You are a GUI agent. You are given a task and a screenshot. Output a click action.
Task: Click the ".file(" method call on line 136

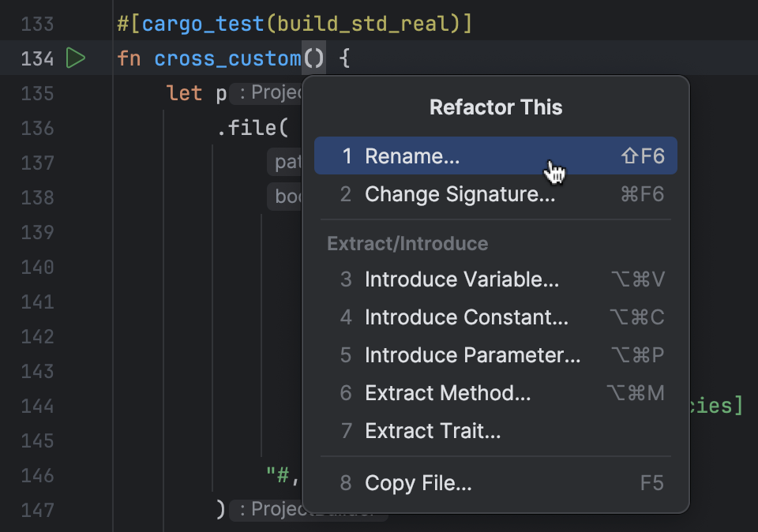[245, 127]
